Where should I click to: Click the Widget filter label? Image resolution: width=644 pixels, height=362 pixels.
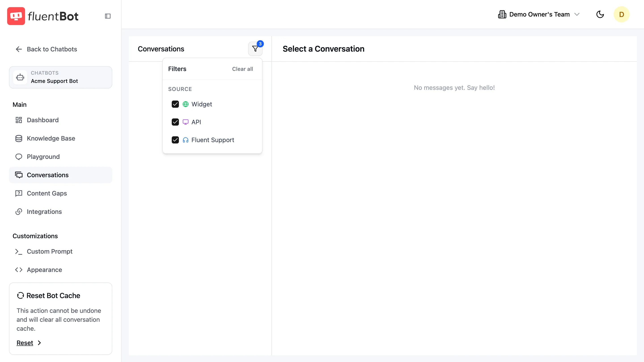coord(201,104)
